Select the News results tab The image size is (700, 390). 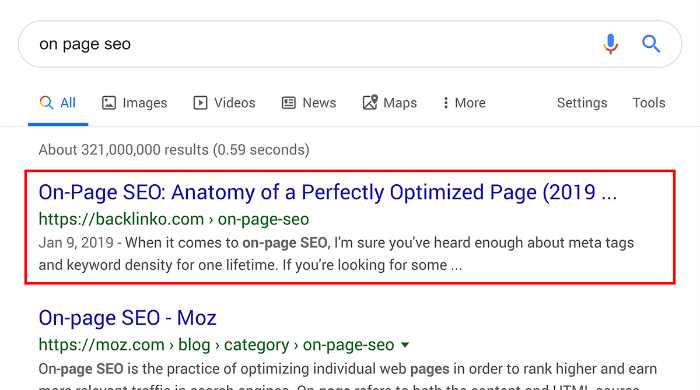coord(308,103)
